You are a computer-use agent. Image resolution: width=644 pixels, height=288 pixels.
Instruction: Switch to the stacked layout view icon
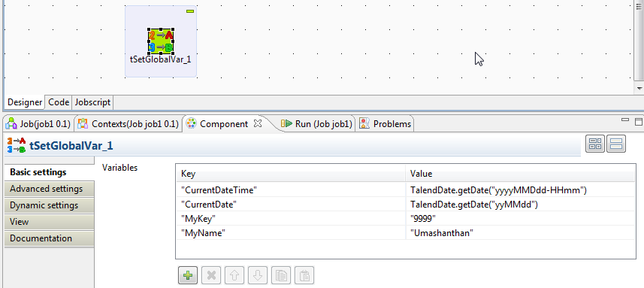point(616,144)
